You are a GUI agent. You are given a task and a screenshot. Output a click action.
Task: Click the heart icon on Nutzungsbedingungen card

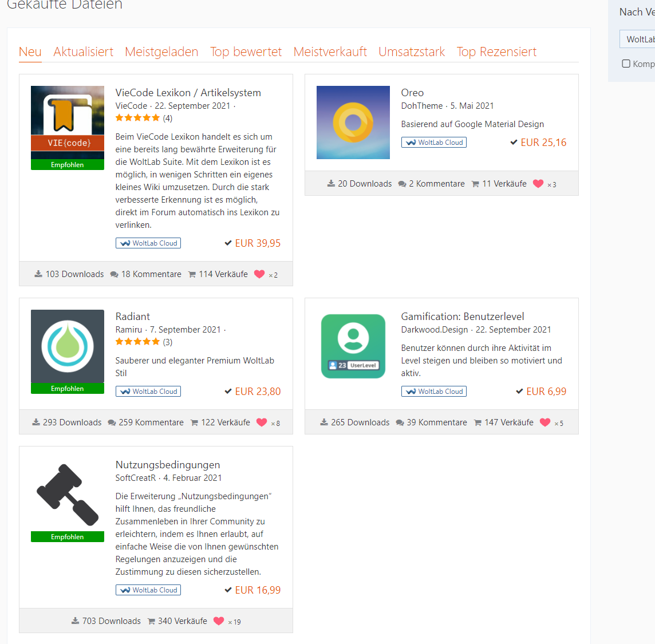(x=219, y=621)
